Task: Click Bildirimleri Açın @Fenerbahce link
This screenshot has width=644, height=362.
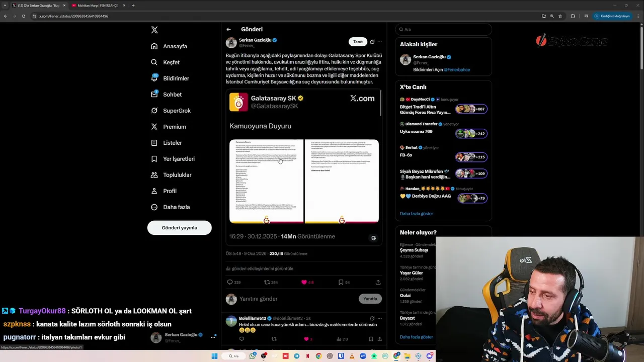Action: [x=442, y=70]
